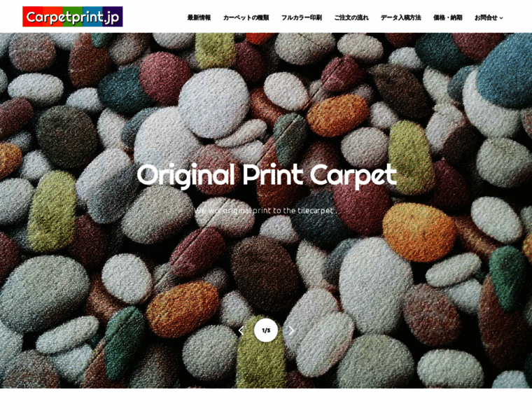Click the tilecarpet subtitle text
The height and width of the screenshot is (420, 532).
coord(266,211)
